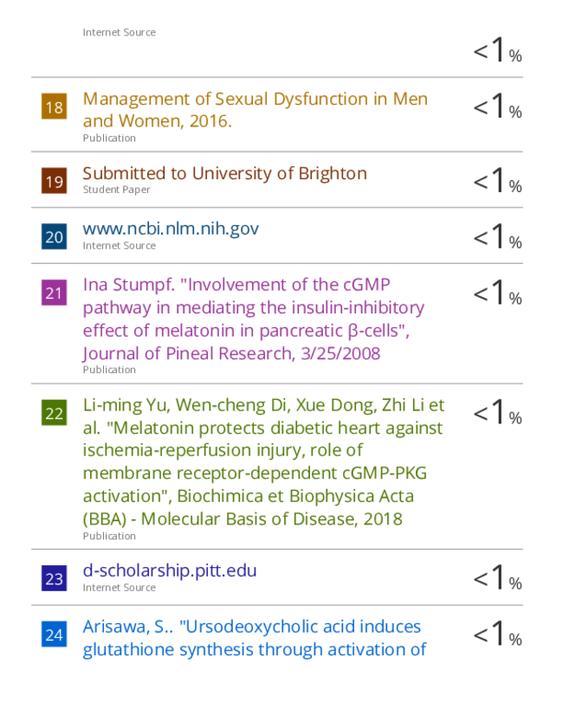
Task: Click the indigo number 23 source badge
Action: (x=54, y=578)
